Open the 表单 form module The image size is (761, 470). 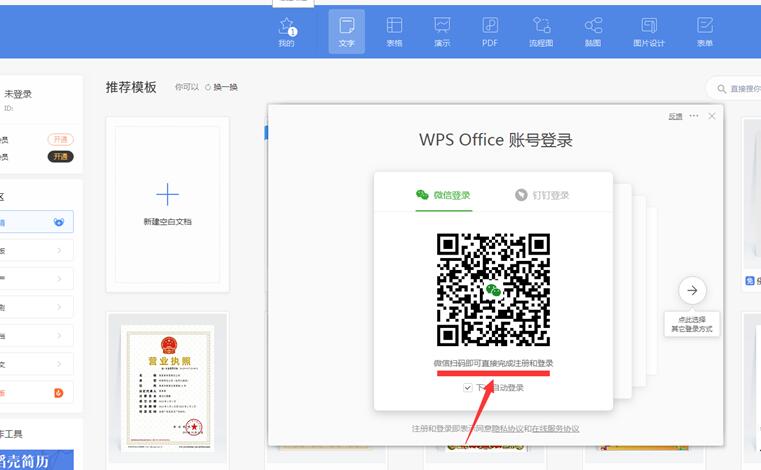click(x=705, y=32)
